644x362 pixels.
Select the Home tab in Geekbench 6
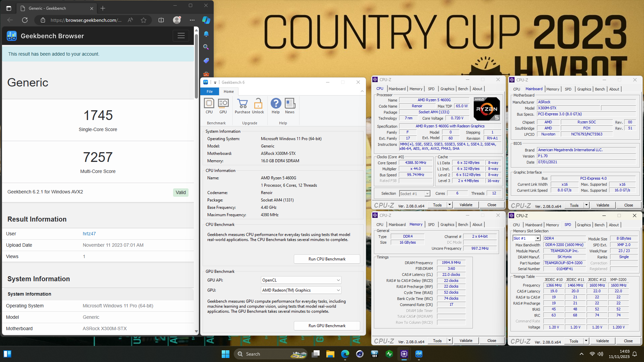[229, 92]
